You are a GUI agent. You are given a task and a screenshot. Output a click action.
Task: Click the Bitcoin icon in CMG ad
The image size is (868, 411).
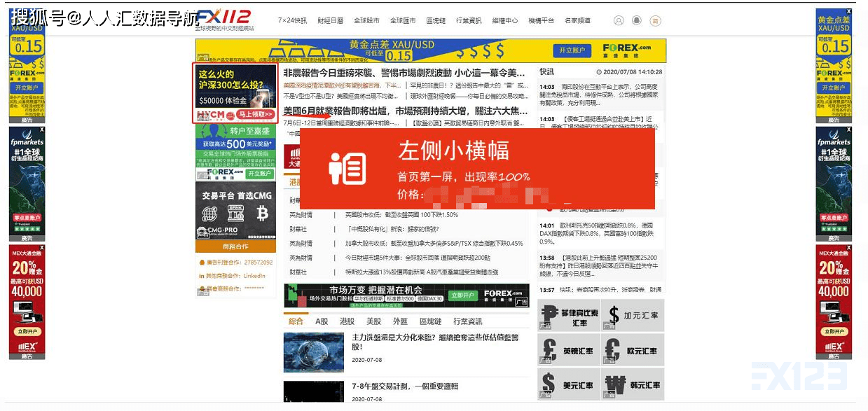point(263,214)
